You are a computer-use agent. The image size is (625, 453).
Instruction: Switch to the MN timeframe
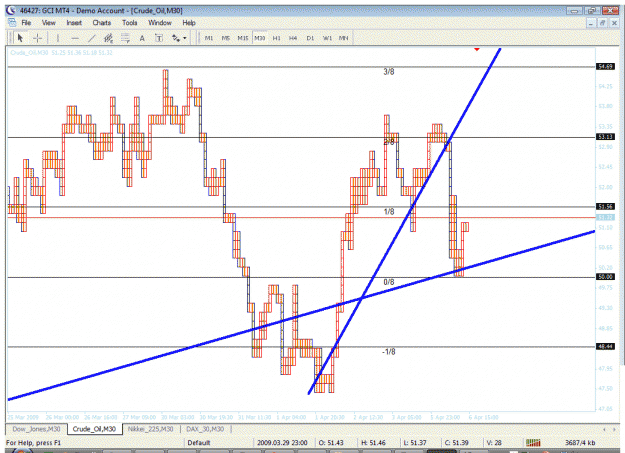pos(343,38)
